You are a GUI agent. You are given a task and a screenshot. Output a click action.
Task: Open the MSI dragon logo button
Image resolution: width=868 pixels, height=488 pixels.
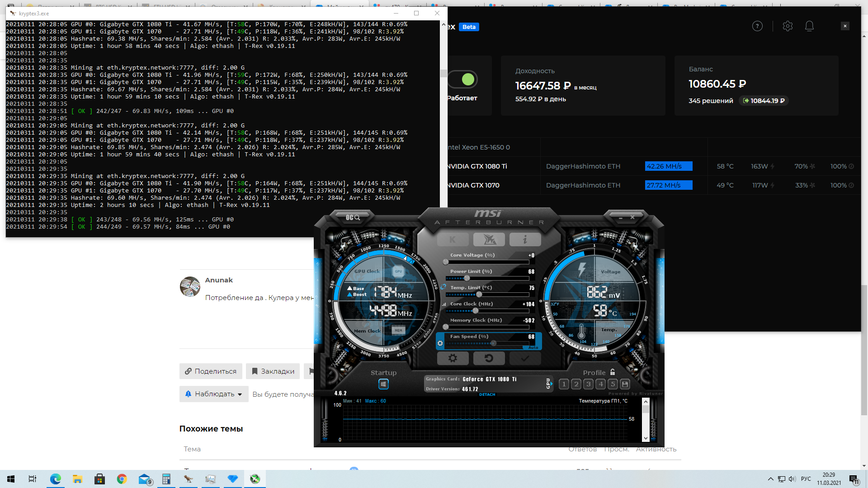point(489,239)
